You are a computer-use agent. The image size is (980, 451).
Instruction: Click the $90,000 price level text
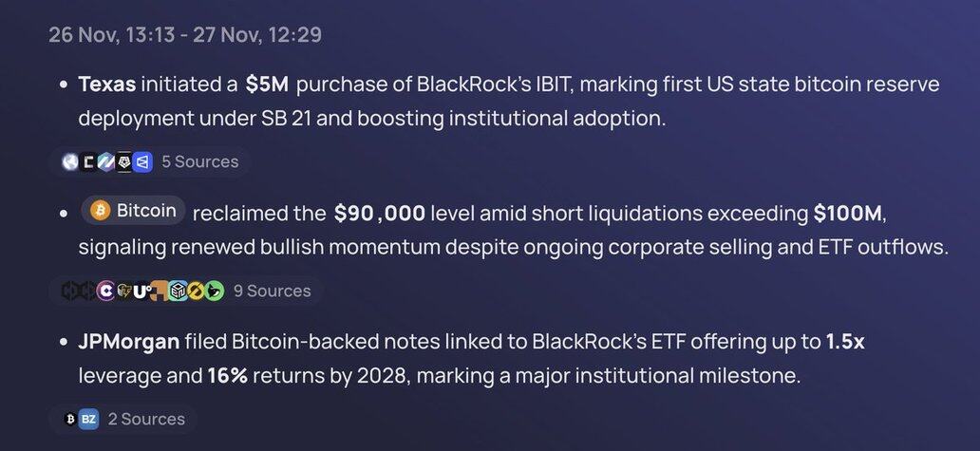(x=379, y=213)
